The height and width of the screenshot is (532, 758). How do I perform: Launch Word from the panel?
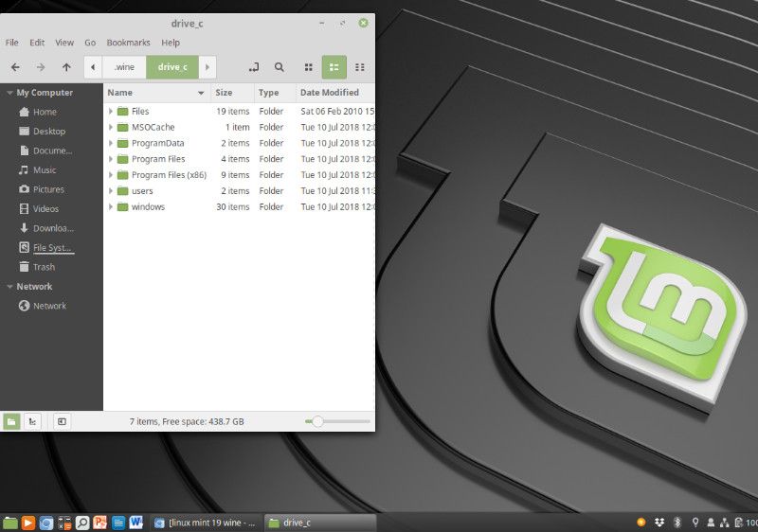click(136, 523)
